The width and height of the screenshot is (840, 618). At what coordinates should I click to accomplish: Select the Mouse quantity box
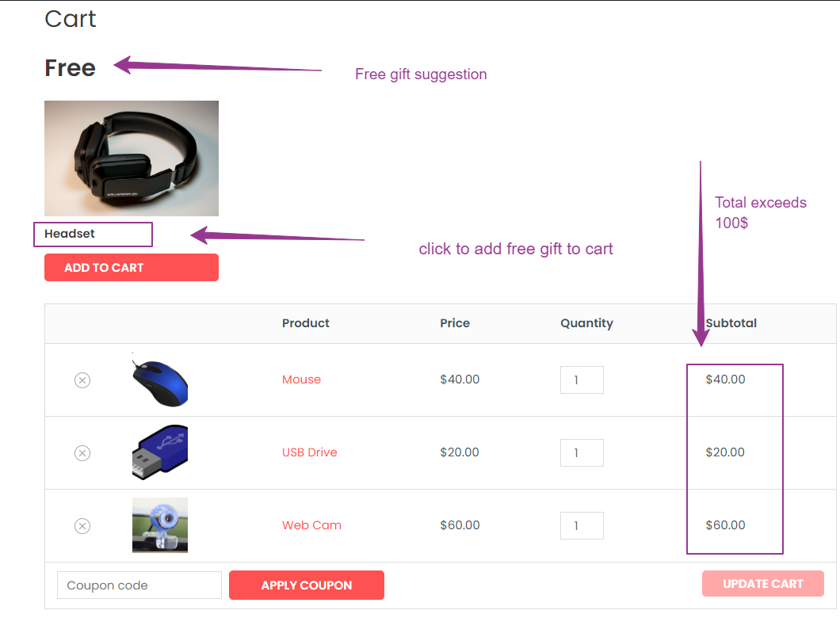point(582,380)
